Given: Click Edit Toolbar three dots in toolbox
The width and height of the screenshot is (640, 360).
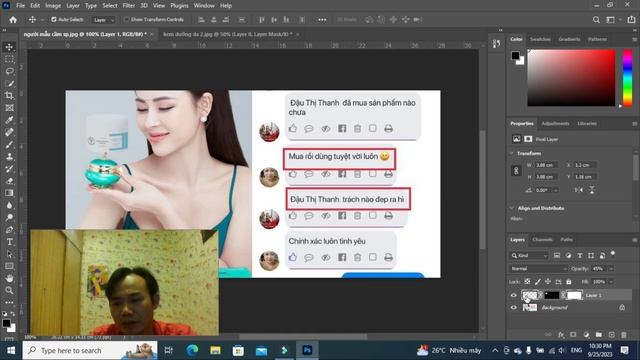Looking at the screenshot, I should (9, 303).
